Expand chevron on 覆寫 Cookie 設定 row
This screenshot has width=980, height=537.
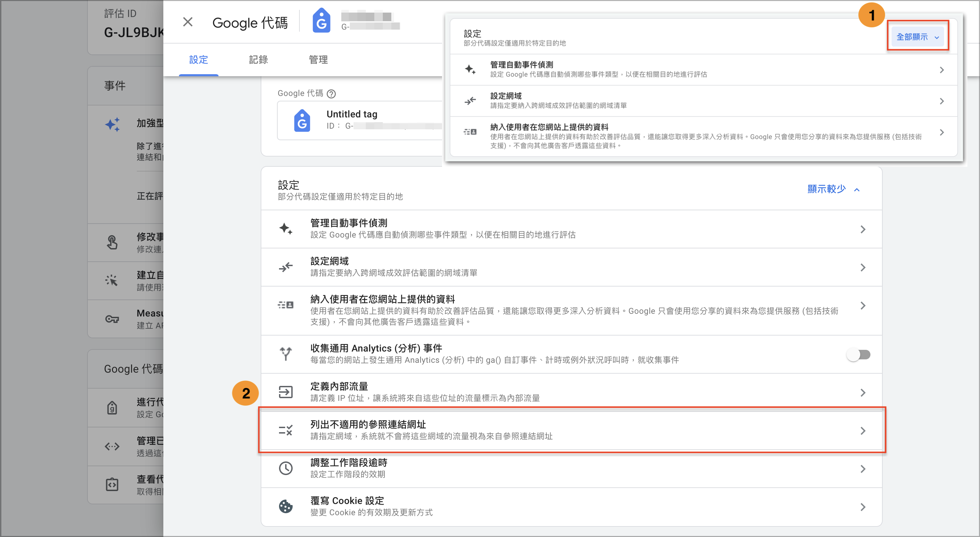click(863, 507)
